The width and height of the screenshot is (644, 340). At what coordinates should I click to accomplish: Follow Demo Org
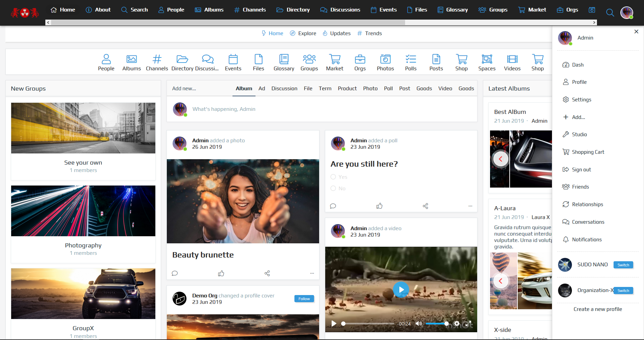click(304, 299)
